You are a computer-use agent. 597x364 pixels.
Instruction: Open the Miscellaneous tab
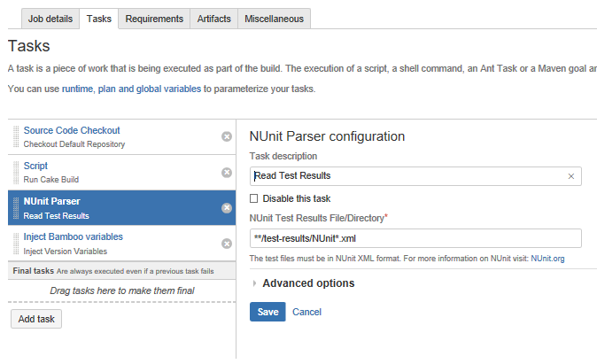pos(274,19)
